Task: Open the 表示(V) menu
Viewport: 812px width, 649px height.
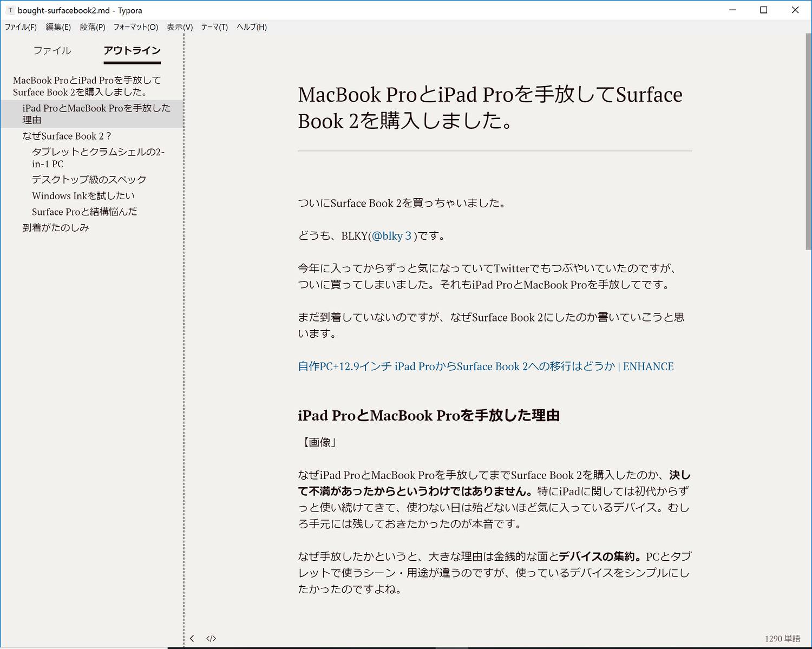Action: click(180, 27)
